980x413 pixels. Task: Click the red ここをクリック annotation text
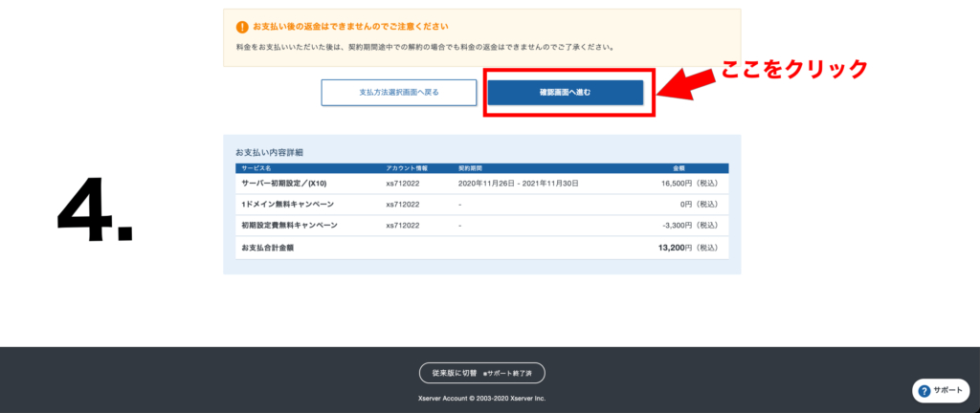[793, 69]
